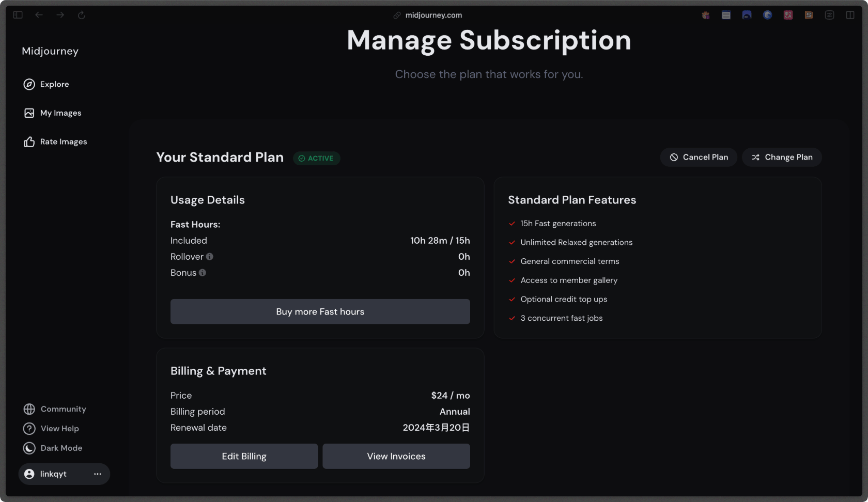Click the linkqyt profile avatar icon

(29, 474)
